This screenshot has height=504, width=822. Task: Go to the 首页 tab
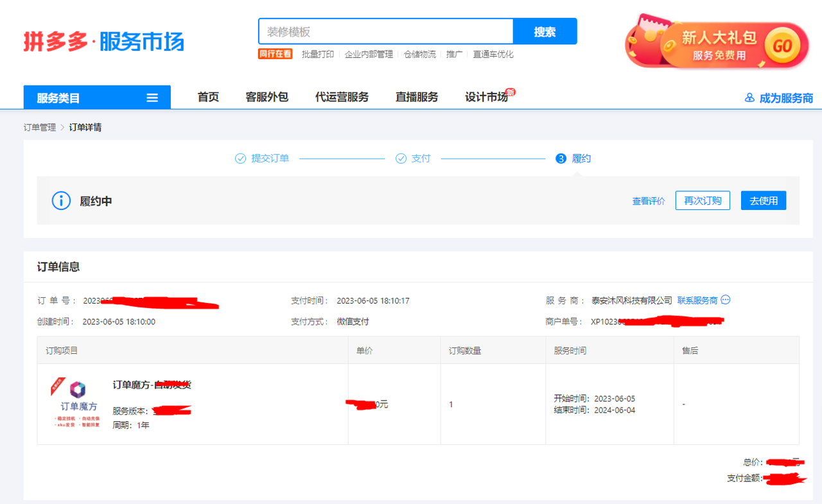pos(208,97)
